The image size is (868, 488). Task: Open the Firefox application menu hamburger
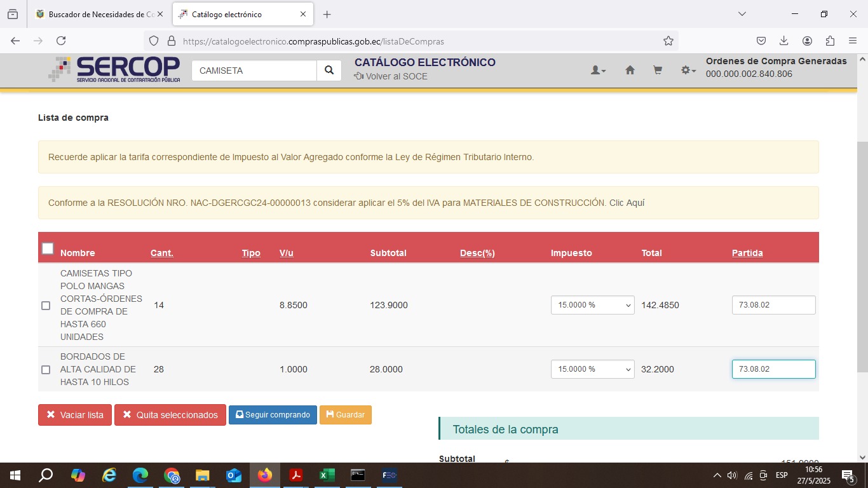(x=853, y=41)
